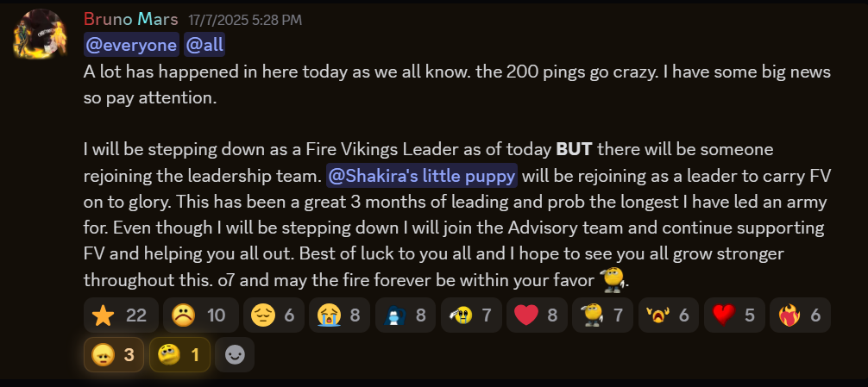
Task: Click the pensive face reaction with 6
Action: (273, 315)
